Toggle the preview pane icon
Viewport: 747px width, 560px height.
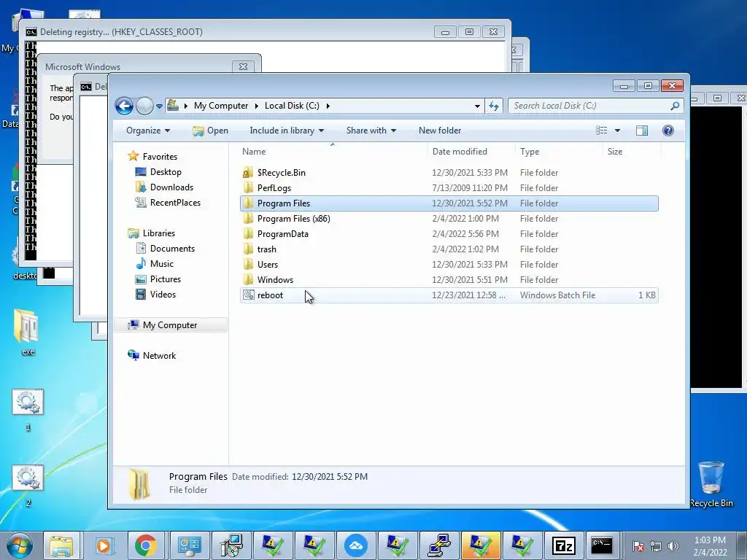642,131
